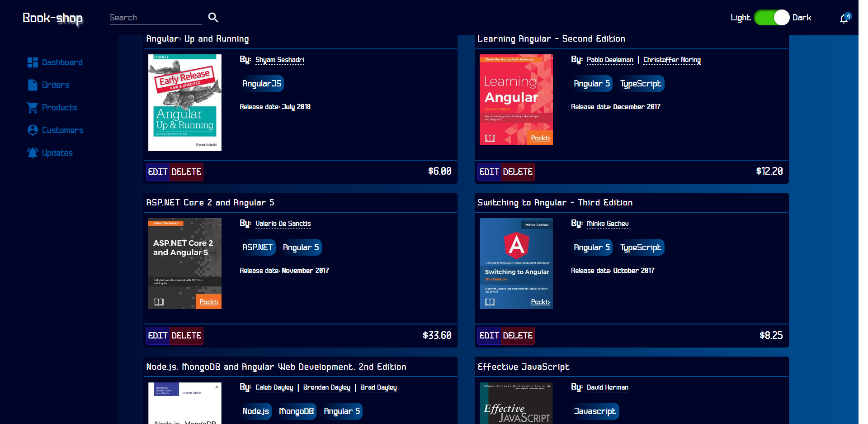Click the $8.25 price
This screenshot has width=868, height=424.
[x=771, y=336]
